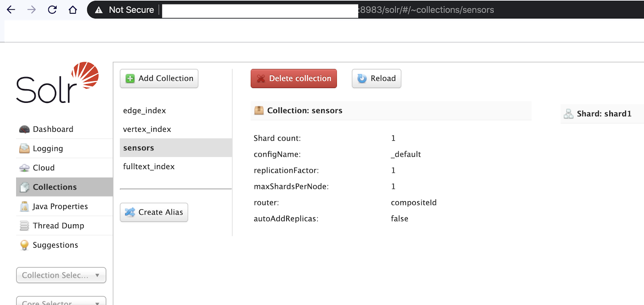Click the replicationFactor label

pyautogui.click(x=286, y=170)
